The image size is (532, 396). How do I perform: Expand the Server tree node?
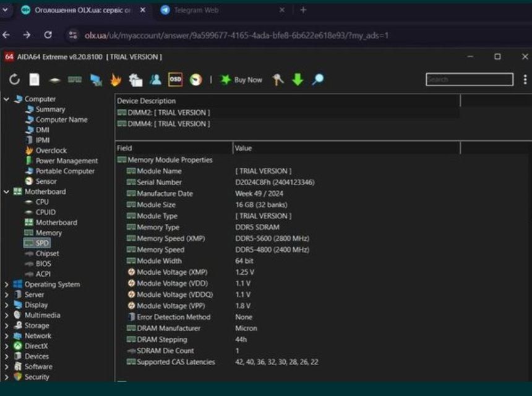[6, 295]
